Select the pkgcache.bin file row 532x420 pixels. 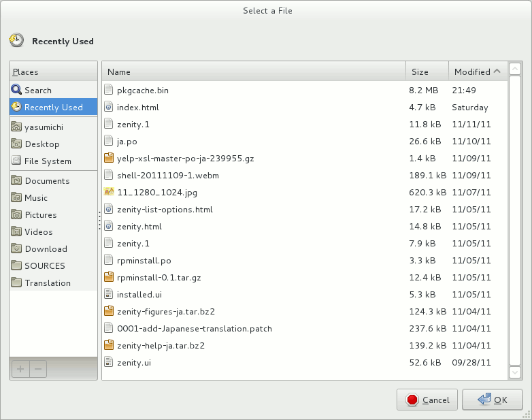(143, 90)
